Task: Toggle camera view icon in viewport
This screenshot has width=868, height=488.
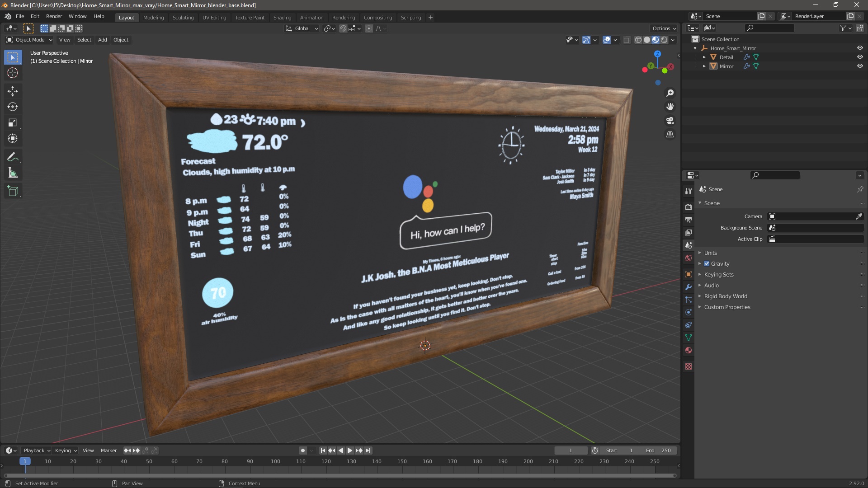Action: click(x=670, y=121)
